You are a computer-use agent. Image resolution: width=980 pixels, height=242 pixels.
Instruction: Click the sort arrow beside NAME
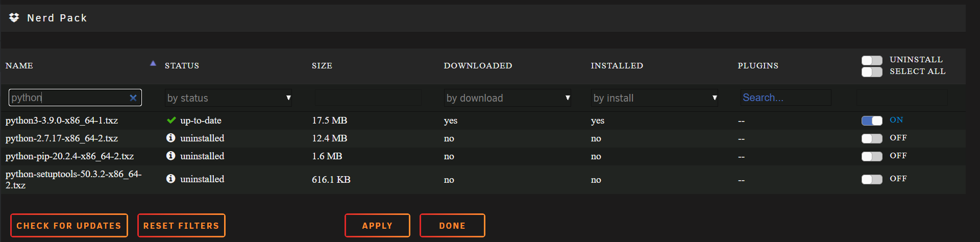click(x=153, y=63)
